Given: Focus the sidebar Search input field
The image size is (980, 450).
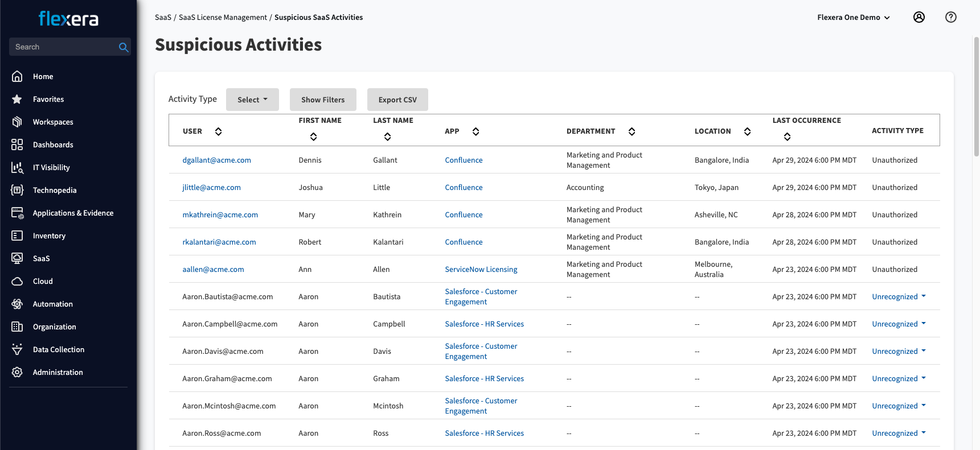Looking at the screenshot, I should tap(63, 47).
